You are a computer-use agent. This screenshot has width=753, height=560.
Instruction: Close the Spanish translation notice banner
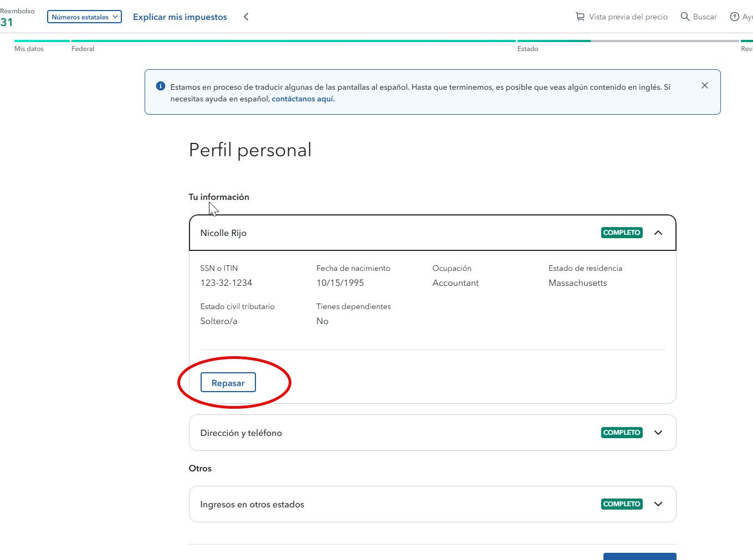705,85
